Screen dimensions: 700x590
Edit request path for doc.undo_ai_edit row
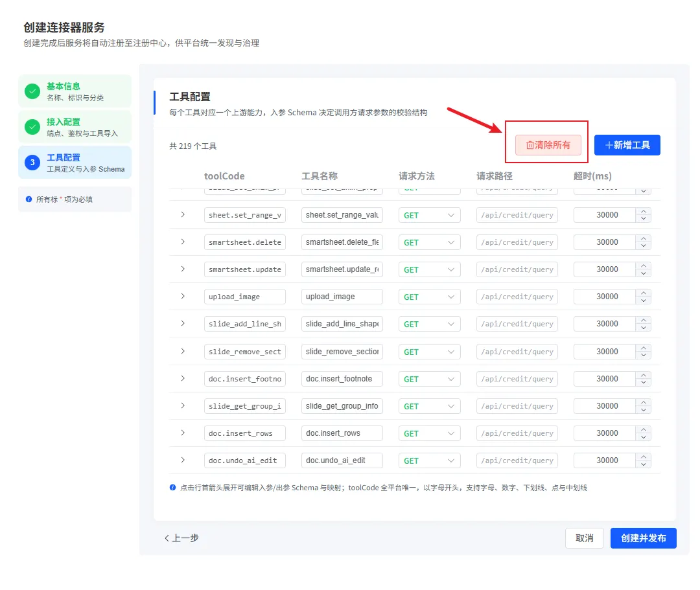coord(517,460)
